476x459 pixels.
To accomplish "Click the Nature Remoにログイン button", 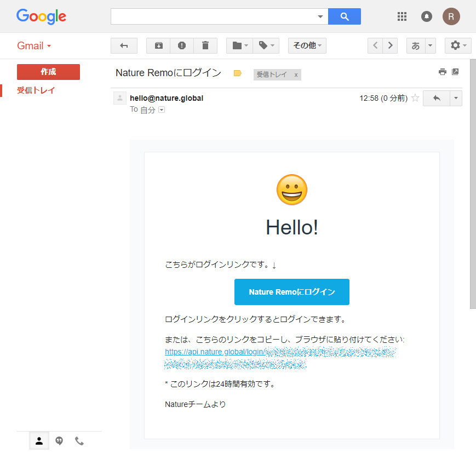I will click(x=291, y=292).
